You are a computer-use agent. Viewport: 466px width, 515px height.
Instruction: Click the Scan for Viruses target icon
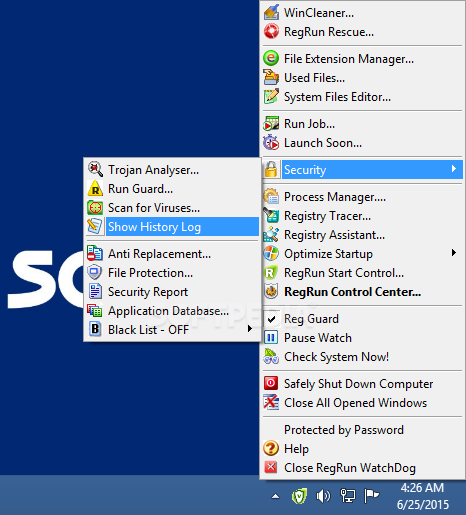[x=95, y=208]
